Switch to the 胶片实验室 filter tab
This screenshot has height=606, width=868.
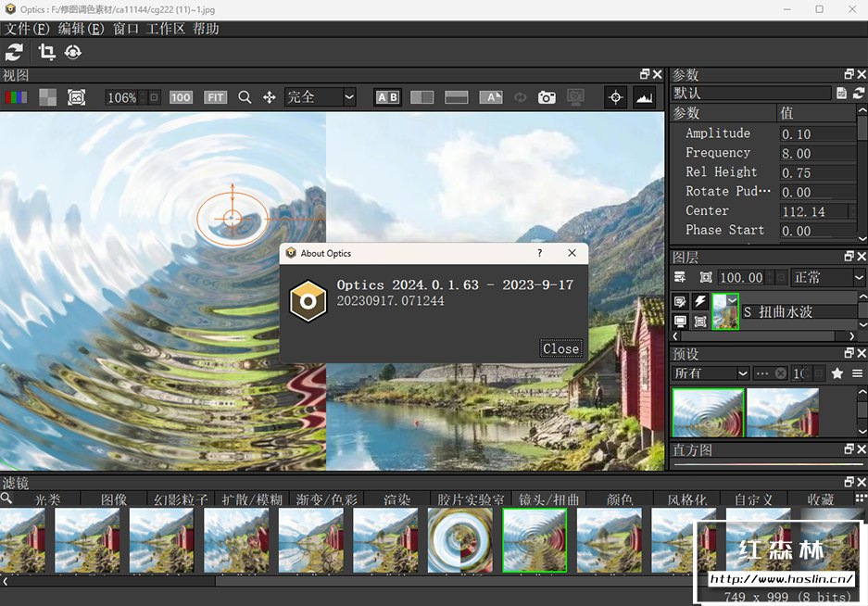click(x=471, y=499)
